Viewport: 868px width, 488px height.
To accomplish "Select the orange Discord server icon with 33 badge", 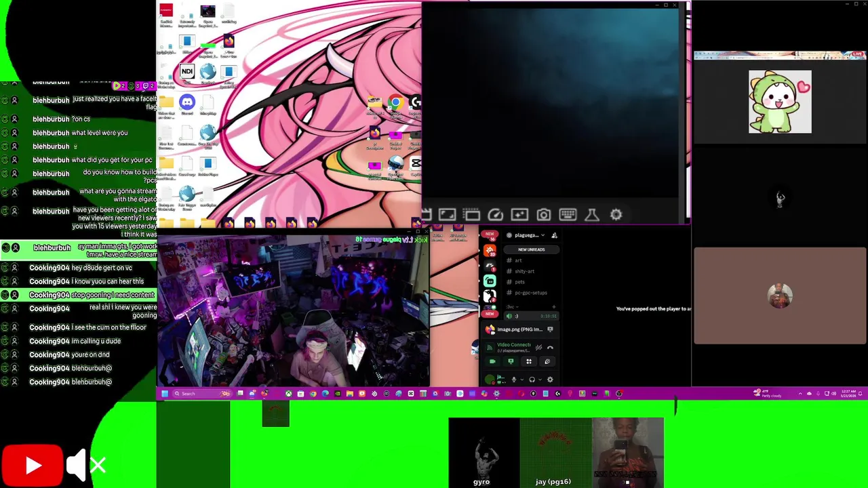I will pos(490,251).
